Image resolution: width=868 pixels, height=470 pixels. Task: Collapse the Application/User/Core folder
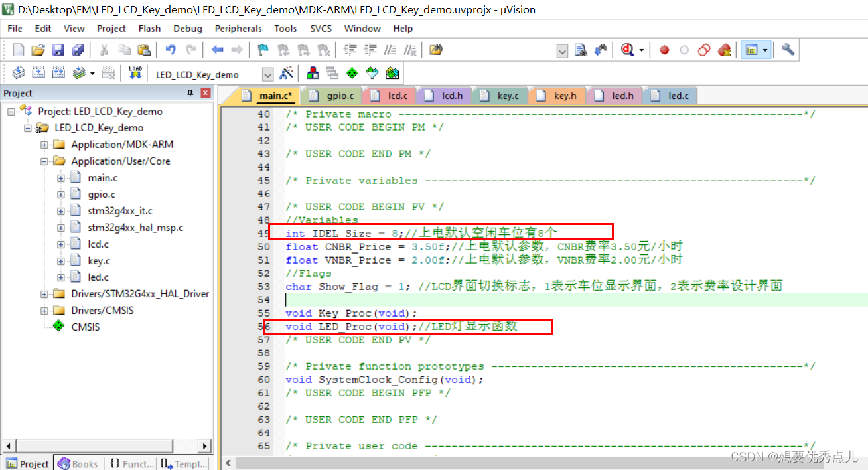[44, 161]
